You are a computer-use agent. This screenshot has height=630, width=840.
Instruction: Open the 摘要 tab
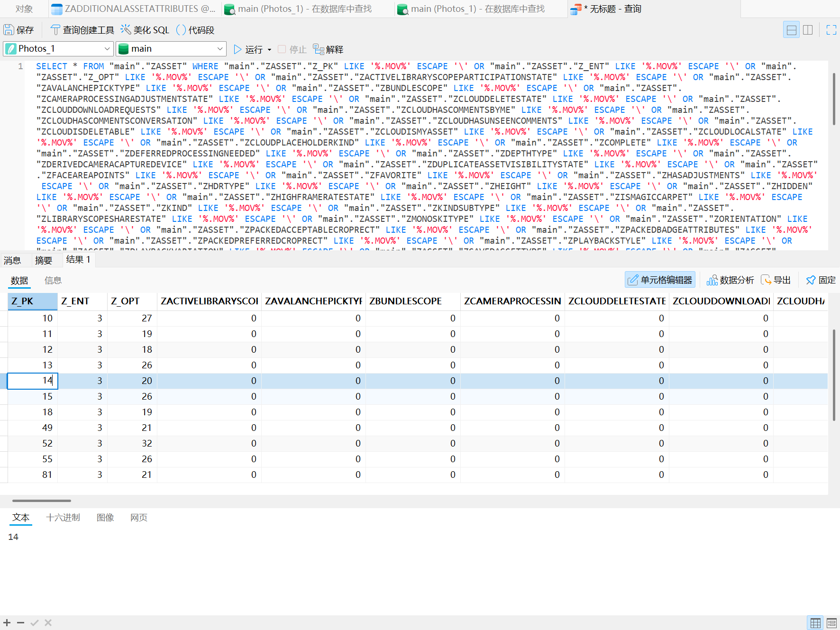[x=44, y=260]
